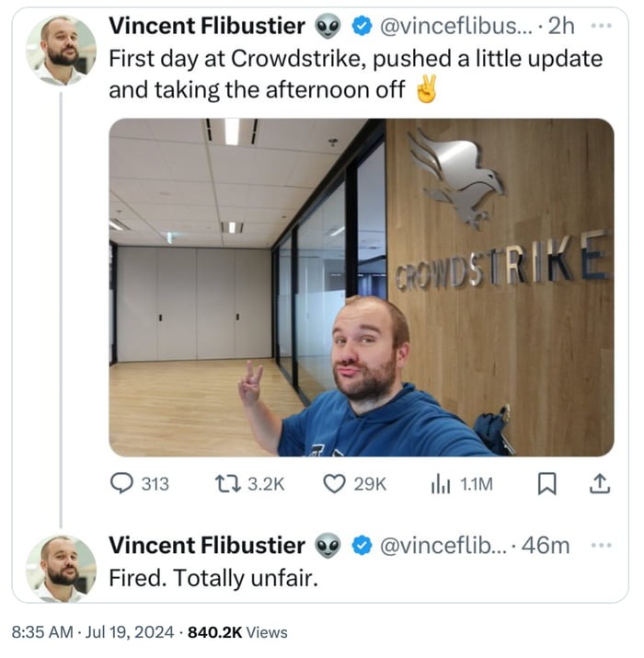Screen dimensions: 644x658
Task: Click the @vinceflibus... handle on first tweet
Action: click(456, 27)
